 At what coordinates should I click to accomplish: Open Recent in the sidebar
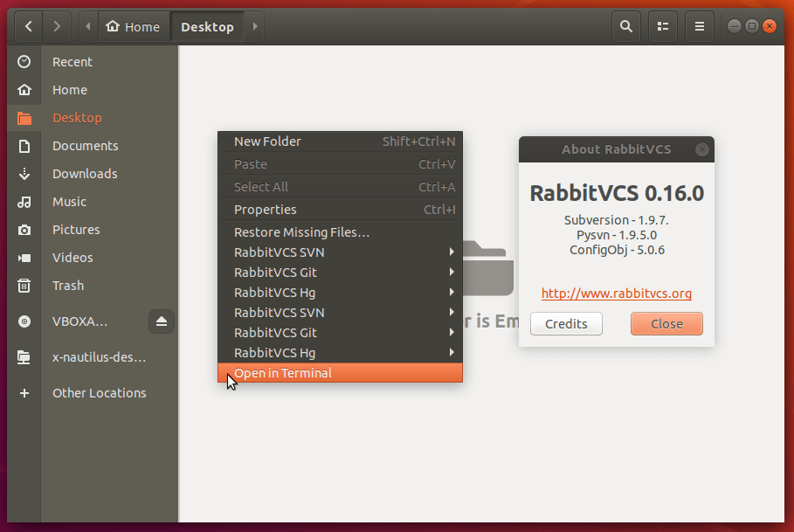click(72, 62)
